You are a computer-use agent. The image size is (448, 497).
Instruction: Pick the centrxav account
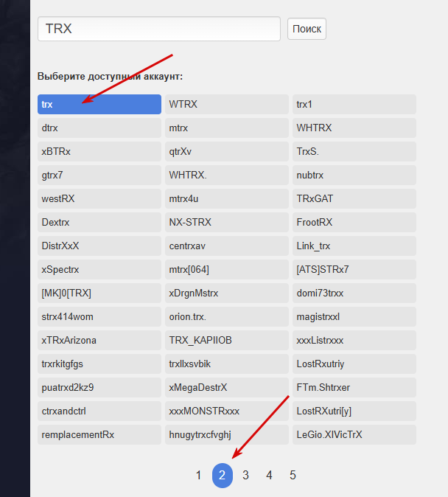(x=227, y=246)
